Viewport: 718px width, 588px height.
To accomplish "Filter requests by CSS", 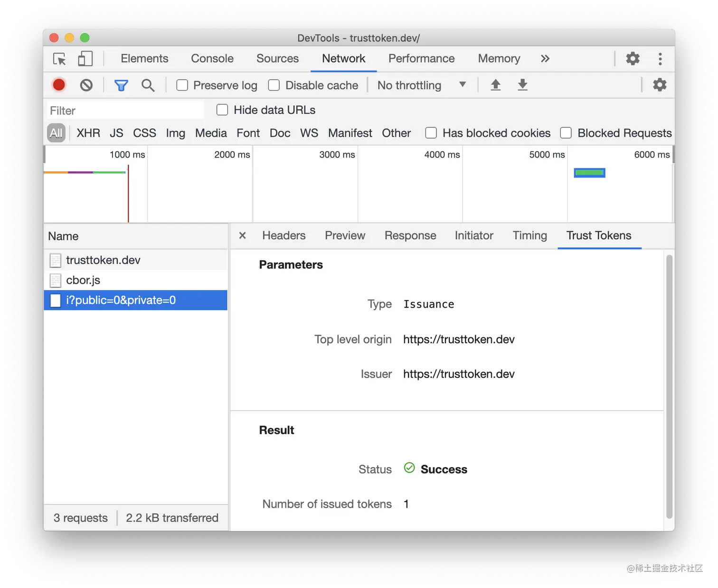I will [144, 133].
